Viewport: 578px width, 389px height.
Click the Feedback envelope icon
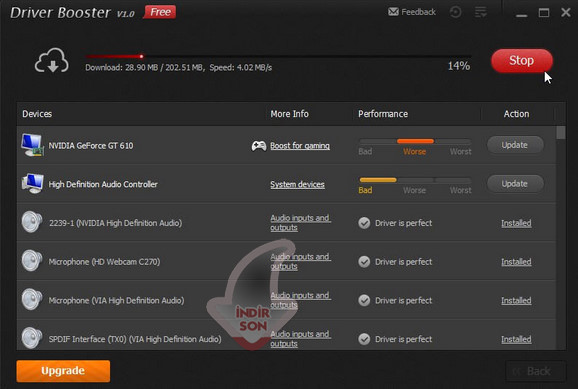393,12
